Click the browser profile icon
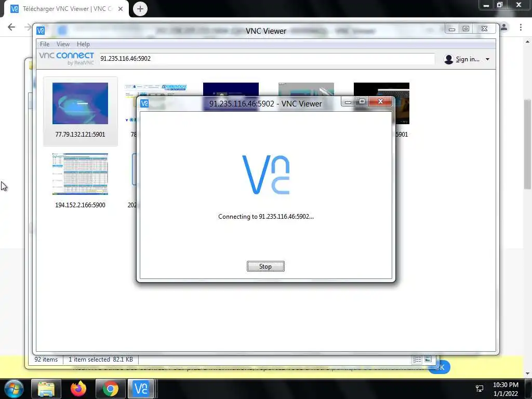The height and width of the screenshot is (399, 532). [504, 27]
